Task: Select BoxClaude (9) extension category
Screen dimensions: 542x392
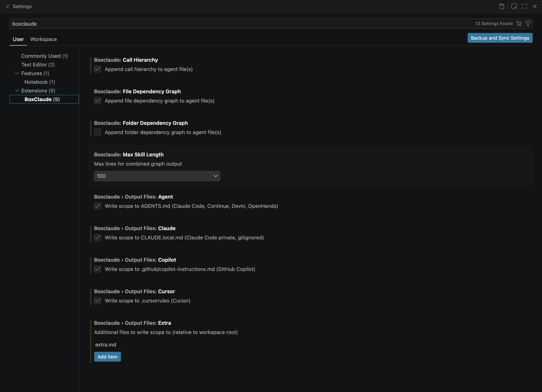Action: point(44,99)
